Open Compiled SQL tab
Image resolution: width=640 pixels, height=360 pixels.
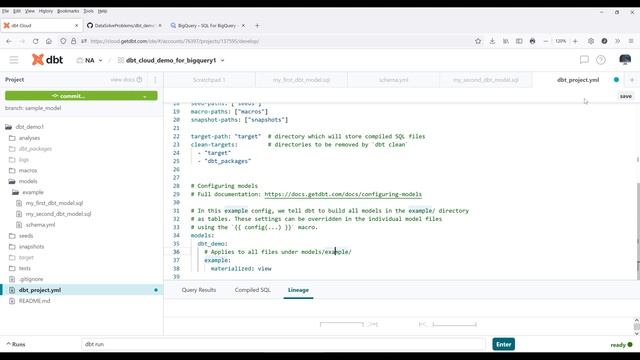252,290
